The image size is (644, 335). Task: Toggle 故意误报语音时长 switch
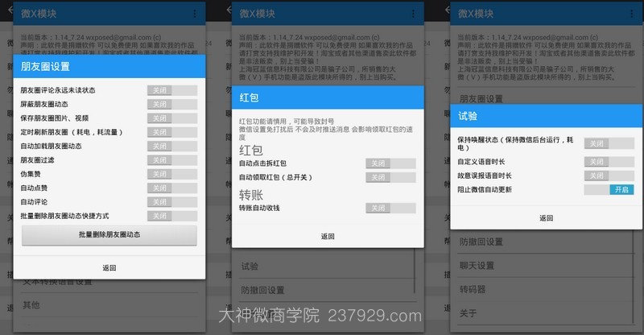click(x=609, y=176)
